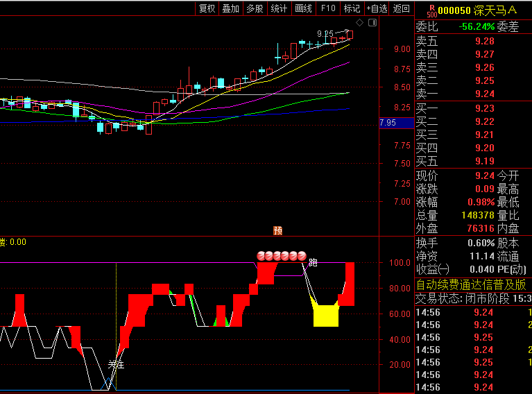Add stock via +自选 button
Screen dimensions: 532x394
377,8
